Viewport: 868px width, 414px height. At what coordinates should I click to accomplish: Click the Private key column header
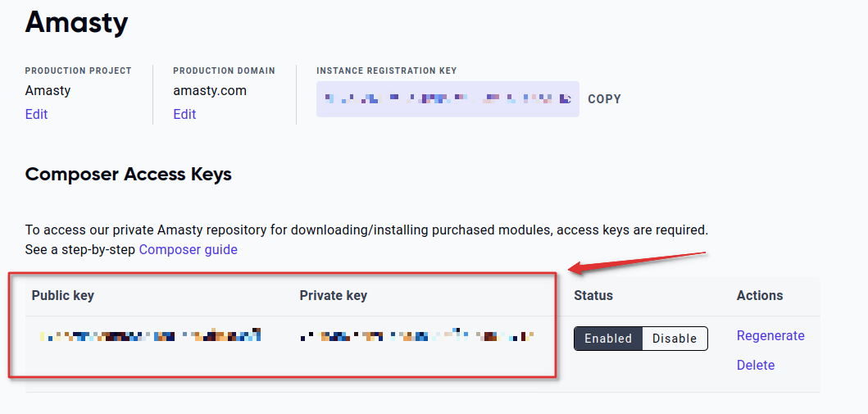coord(334,296)
